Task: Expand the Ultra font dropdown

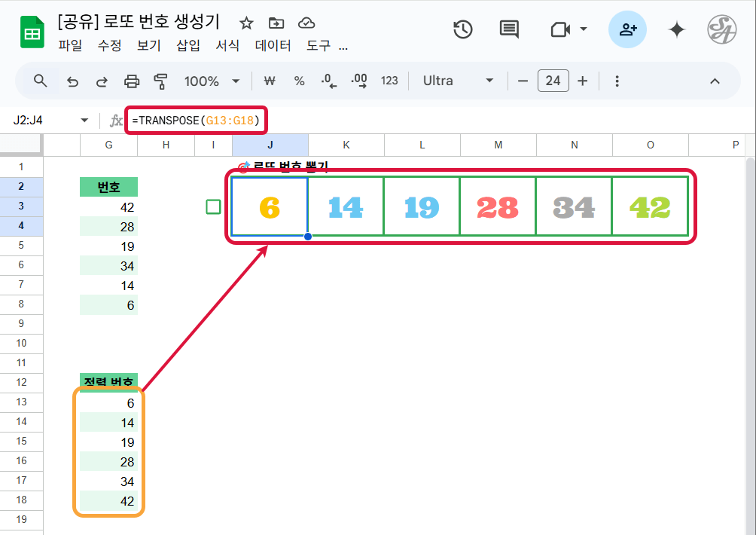Action: (x=458, y=81)
